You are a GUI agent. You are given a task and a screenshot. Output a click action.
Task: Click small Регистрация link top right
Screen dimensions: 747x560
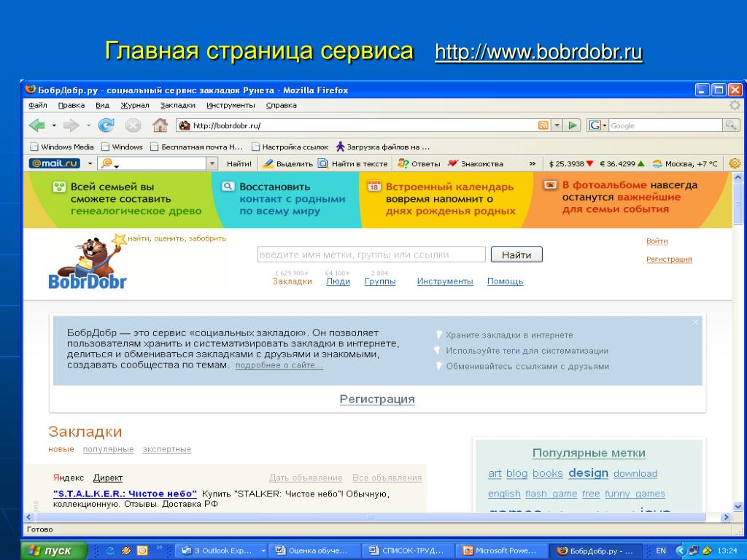coord(669,259)
